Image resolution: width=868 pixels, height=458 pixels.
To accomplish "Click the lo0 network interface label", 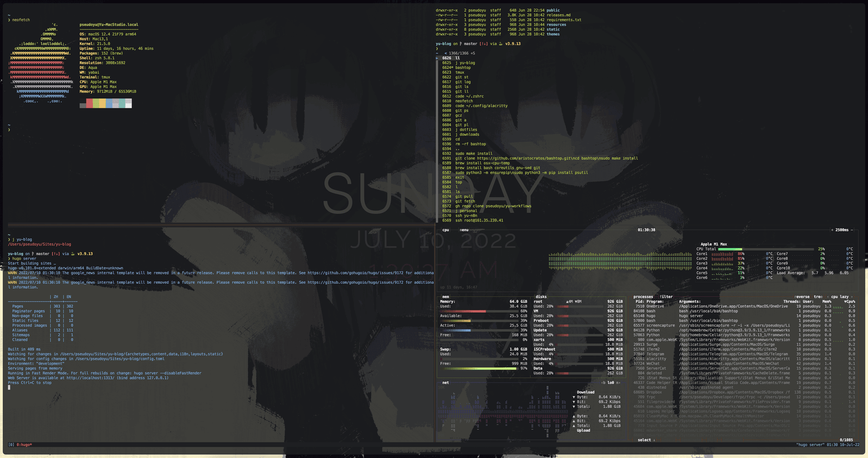I will click(611, 383).
